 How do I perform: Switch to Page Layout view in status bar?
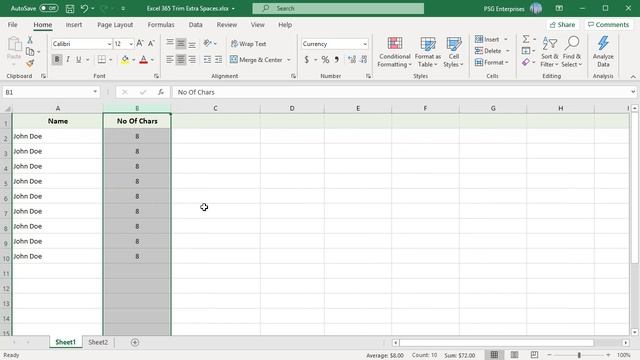pyautogui.click(x=514, y=355)
